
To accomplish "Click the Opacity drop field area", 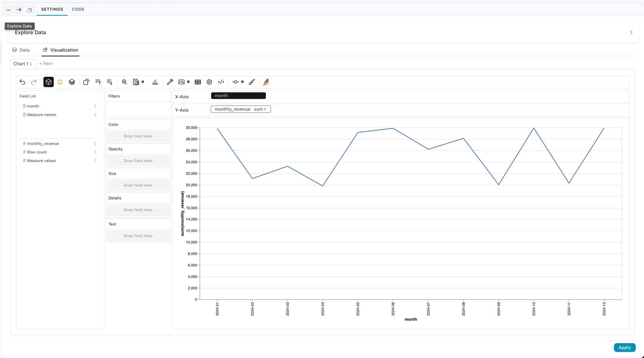I will click(138, 161).
